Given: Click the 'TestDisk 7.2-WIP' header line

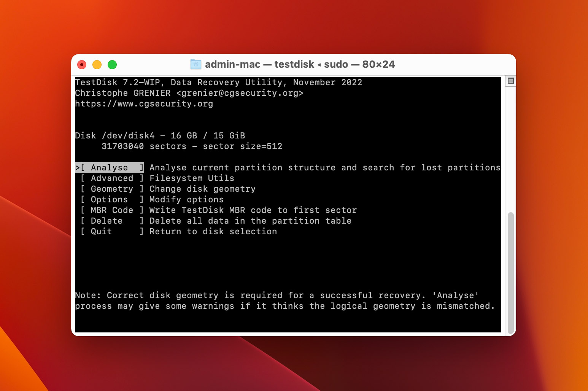Looking at the screenshot, I should 219,82.
